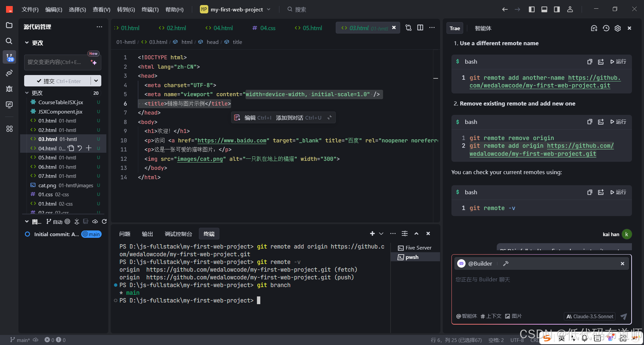644x345 pixels.
Task: Click the 图片 image attach button
Action: click(x=514, y=316)
